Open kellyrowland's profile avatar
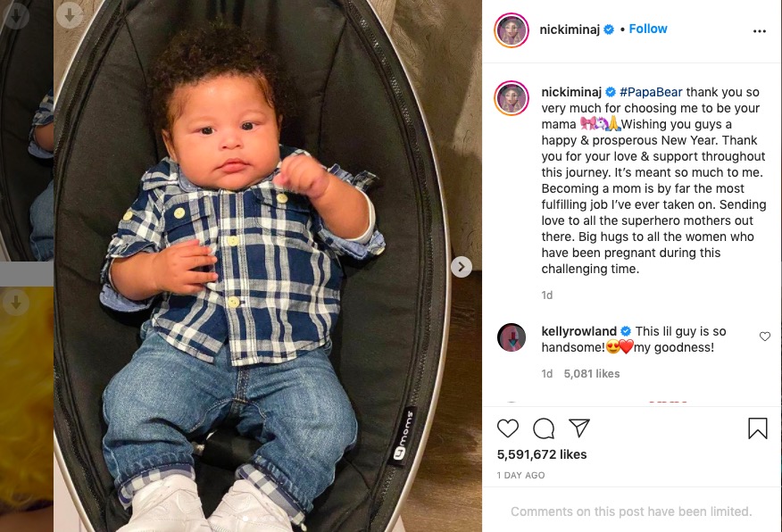The height and width of the screenshot is (532, 782). point(512,337)
